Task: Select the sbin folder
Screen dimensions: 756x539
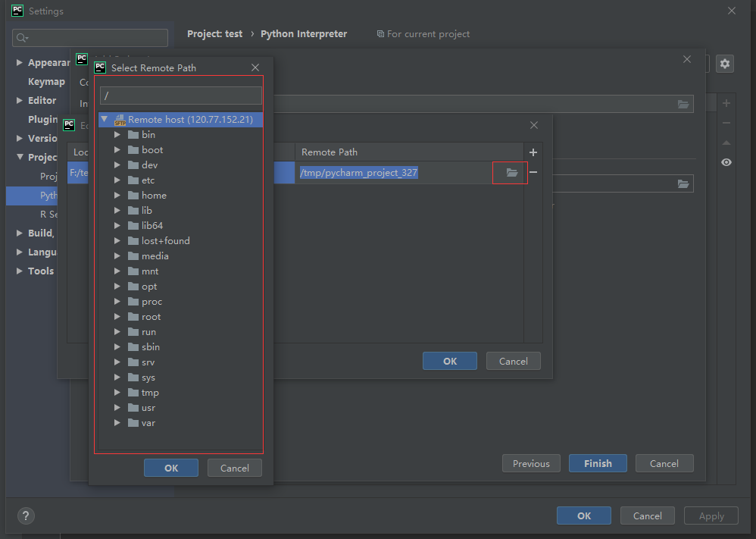Action: [151, 347]
